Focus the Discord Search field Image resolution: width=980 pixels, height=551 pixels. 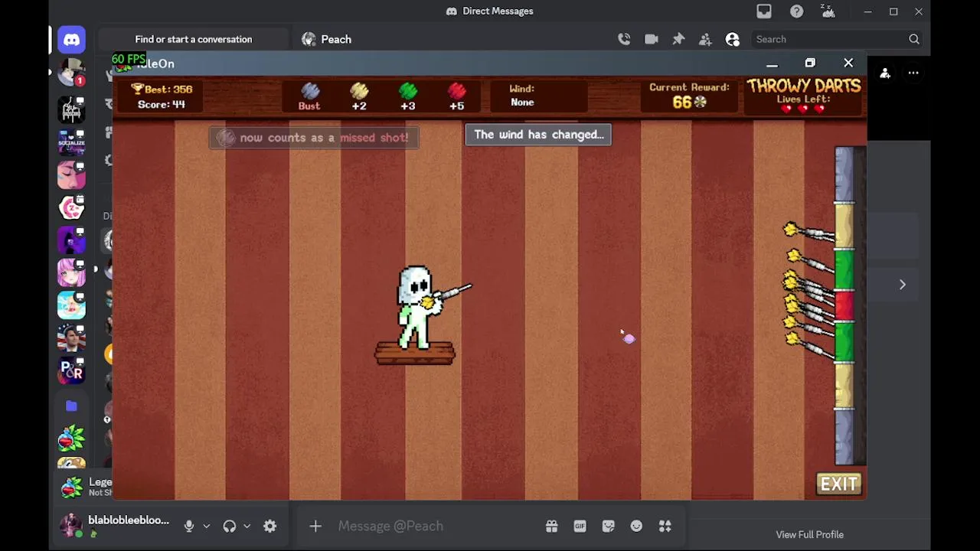[x=837, y=39]
